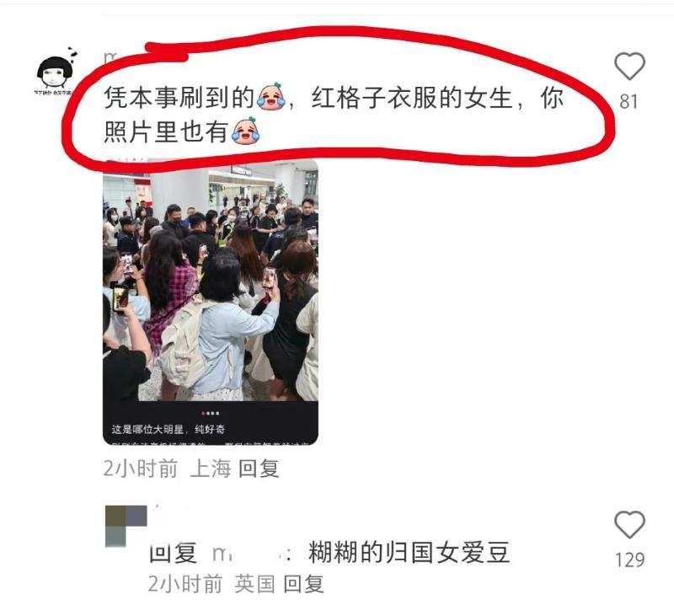Like the comment with 81 likes
This screenshot has width=674, height=616.
click(x=629, y=66)
